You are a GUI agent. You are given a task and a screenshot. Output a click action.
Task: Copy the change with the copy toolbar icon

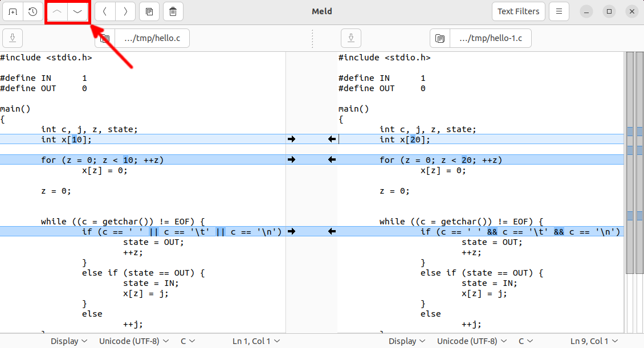[x=150, y=11]
